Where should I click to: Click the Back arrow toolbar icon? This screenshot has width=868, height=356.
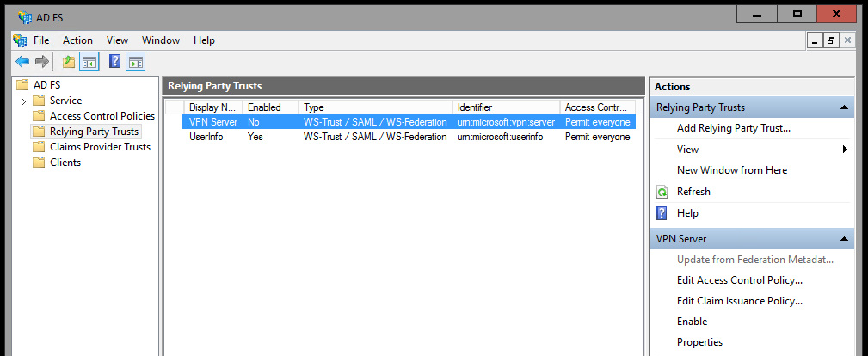[22, 61]
